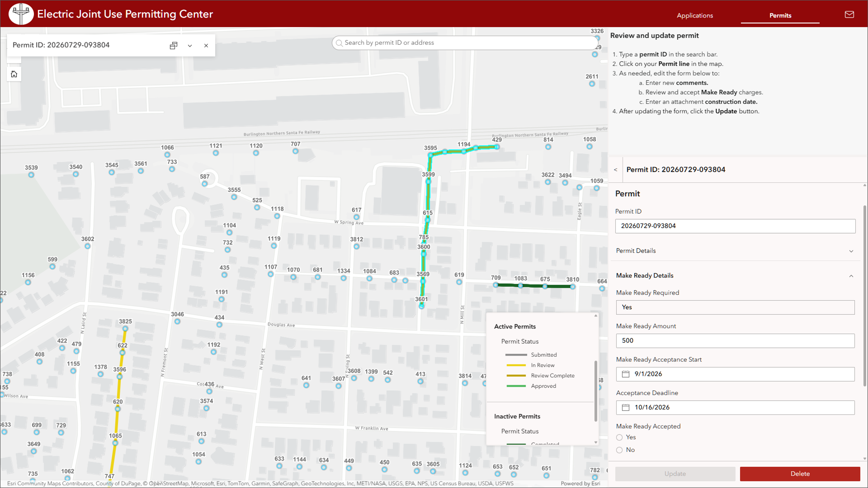Click the legend panel scrollbar
Image resolution: width=868 pixels, height=488 pixels.
(x=596, y=391)
